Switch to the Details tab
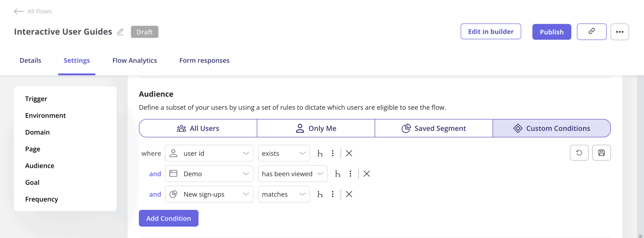The height and width of the screenshot is (238, 644). click(30, 61)
